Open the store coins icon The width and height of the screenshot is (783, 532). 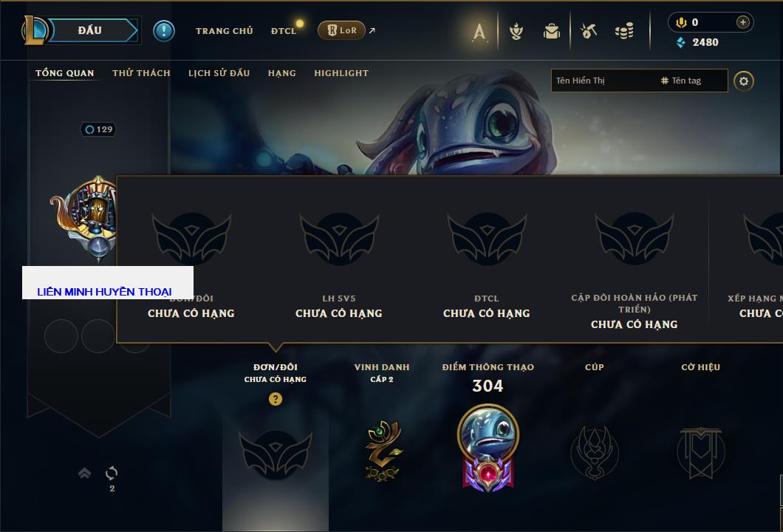pyautogui.click(x=624, y=31)
